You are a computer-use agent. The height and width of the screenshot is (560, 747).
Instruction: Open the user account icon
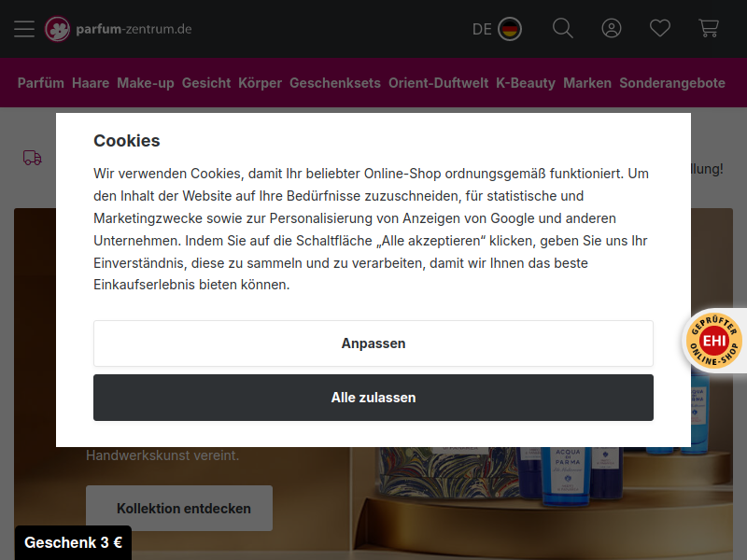(612, 29)
